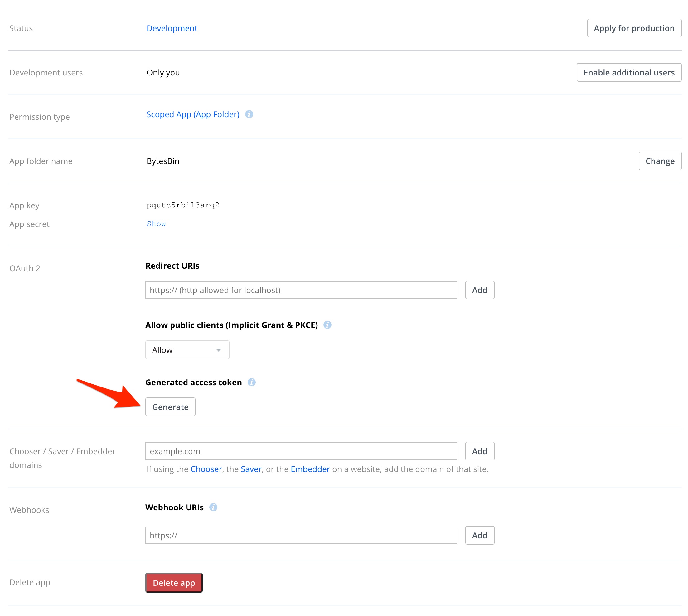Click the info icon next to Webhook URIs

(213, 507)
